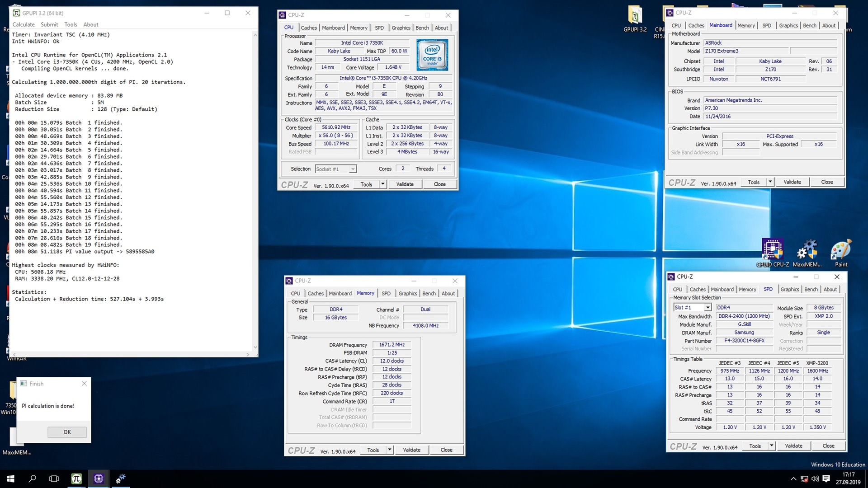Image resolution: width=868 pixels, height=488 pixels.
Task: Click the DRAM Frequency 1671.2 MHz value
Action: point(392,344)
